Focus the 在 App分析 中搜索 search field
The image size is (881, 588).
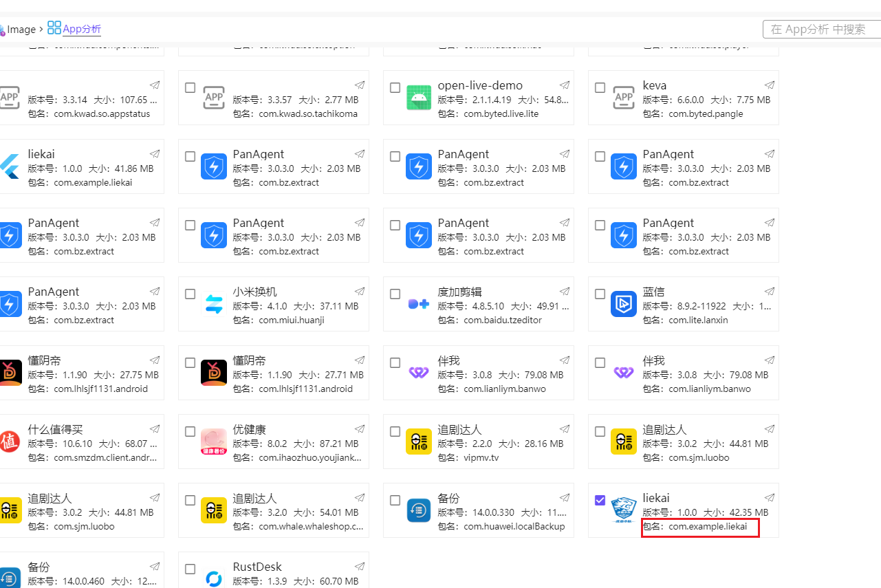pos(822,30)
